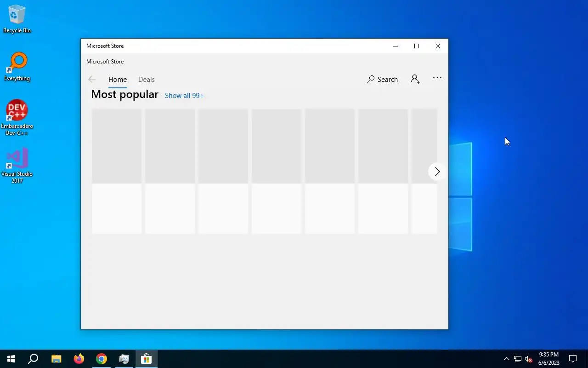This screenshot has width=588, height=368.
Task: Go back with the Store back arrow
Action: click(92, 79)
